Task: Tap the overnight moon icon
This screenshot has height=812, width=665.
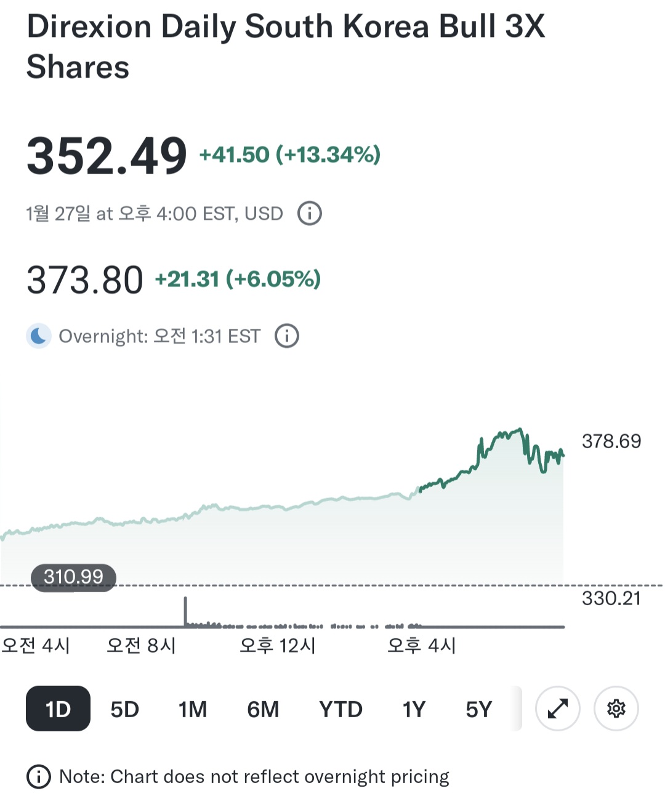Action: click(x=39, y=336)
